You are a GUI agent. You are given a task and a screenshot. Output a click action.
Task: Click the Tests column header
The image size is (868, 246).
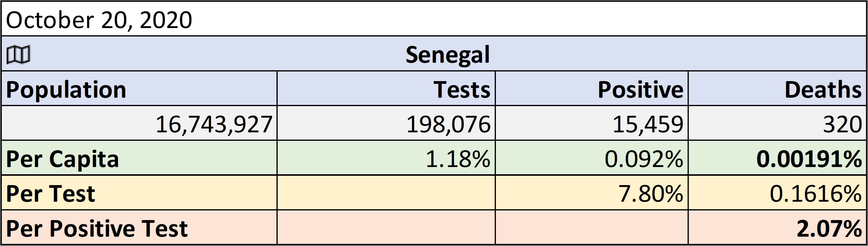386,89
